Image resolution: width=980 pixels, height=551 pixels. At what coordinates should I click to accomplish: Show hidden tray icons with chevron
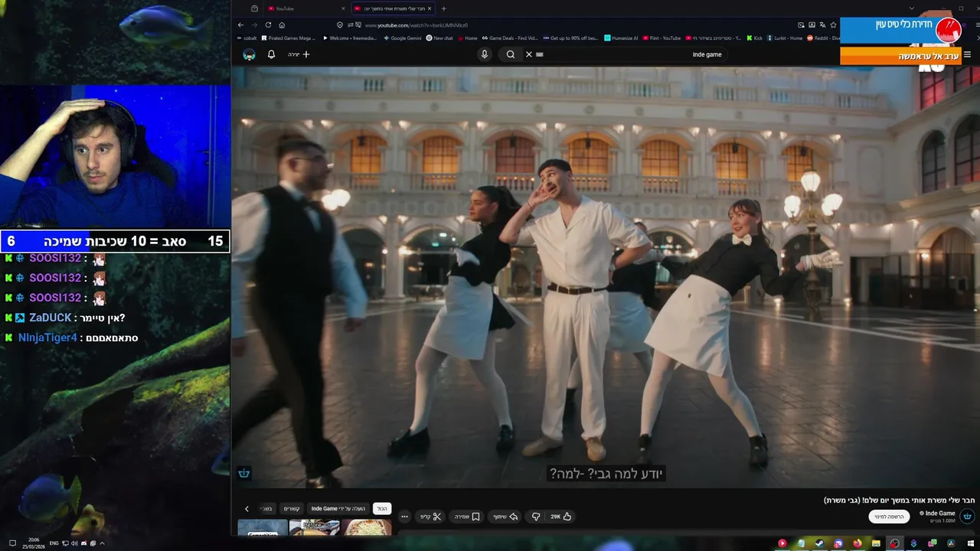[102, 543]
